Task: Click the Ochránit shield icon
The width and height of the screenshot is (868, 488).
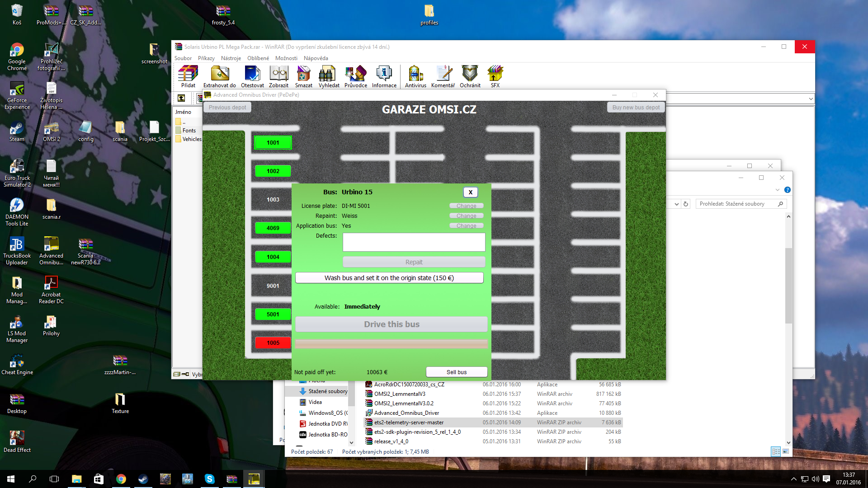Action: coord(470,76)
